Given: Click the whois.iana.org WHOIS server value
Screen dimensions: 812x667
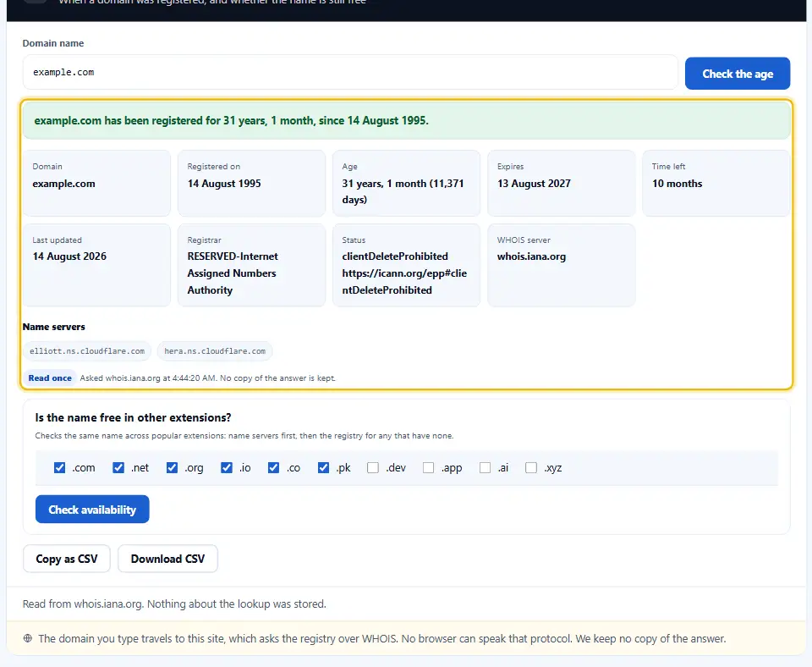Looking at the screenshot, I should [x=531, y=256].
